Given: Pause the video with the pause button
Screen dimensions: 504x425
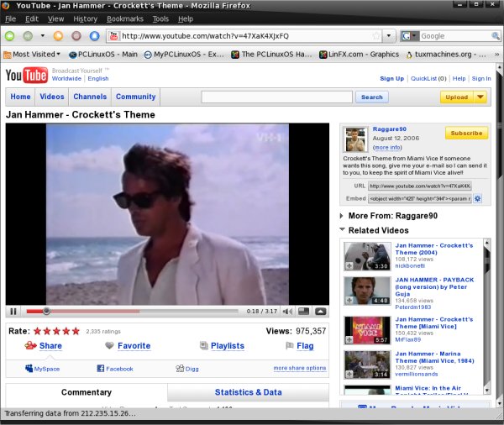Looking at the screenshot, I should point(13,312).
